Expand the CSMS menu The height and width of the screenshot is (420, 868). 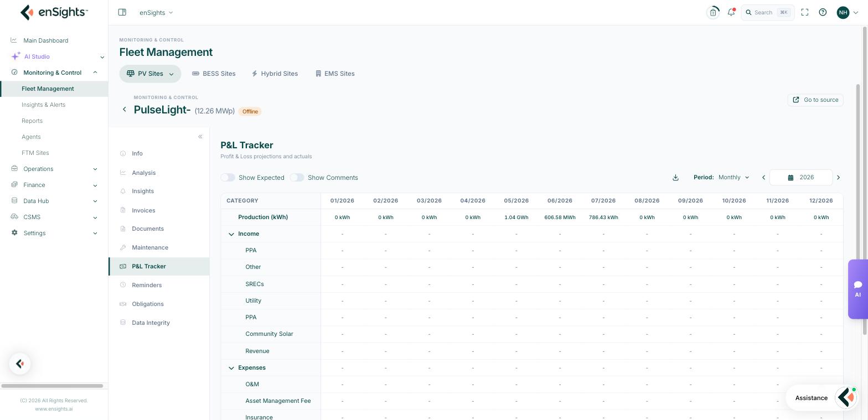tap(95, 217)
